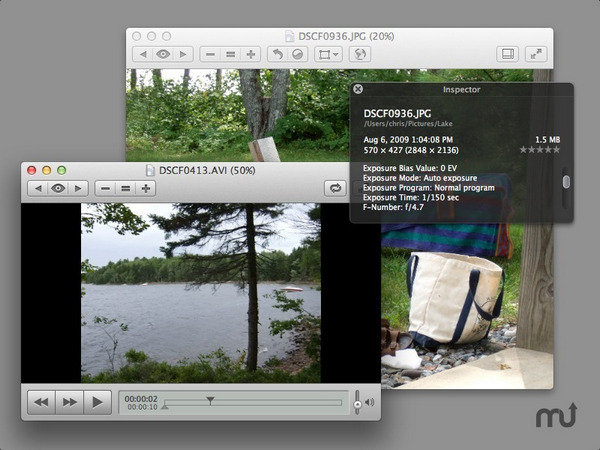This screenshot has height=450, width=600.
Task: Set actual size in the video window
Action: [126, 188]
